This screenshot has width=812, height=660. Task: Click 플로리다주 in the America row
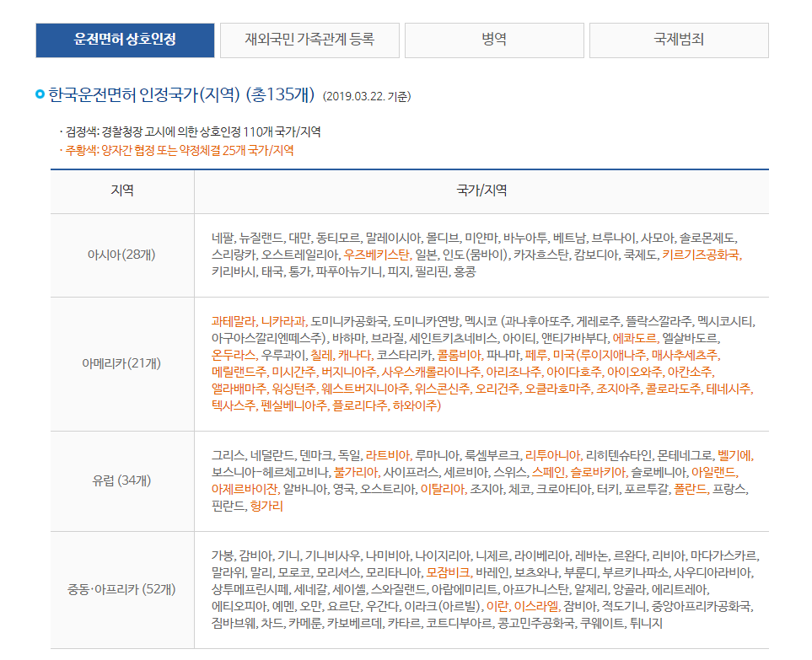coord(360,405)
